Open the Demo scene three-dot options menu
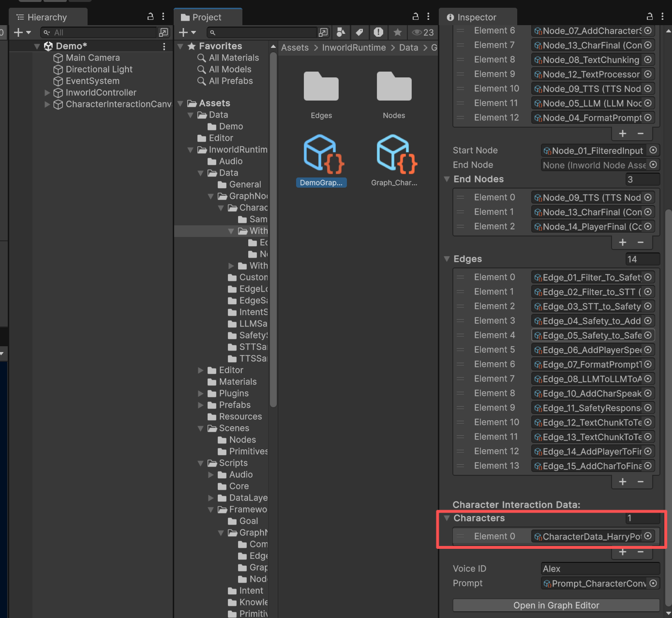Image resolution: width=672 pixels, height=618 pixels. click(164, 46)
